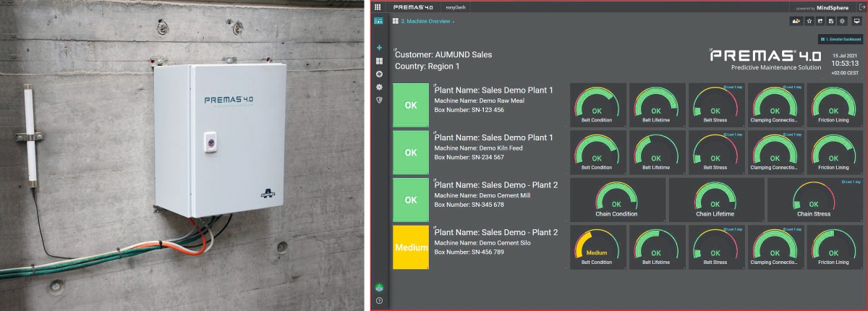
Task: Click the add chart widget toolbar icon
Action: coord(796,21)
